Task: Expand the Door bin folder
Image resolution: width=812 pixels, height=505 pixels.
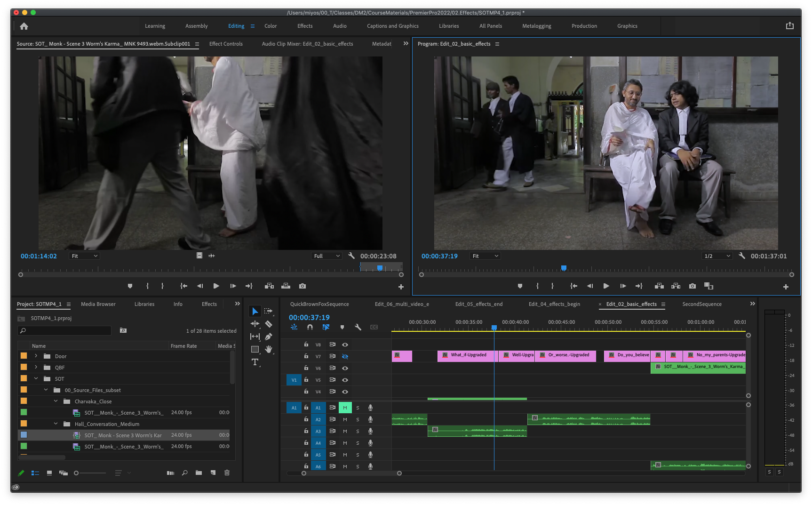Action: pyautogui.click(x=36, y=356)
